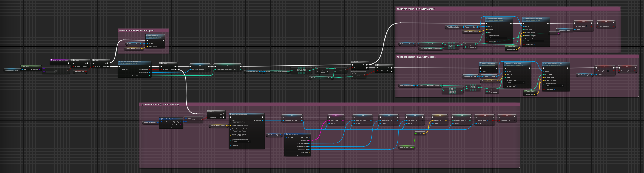Open Collision Handling Override dropdown
Image resolution: width=644 pixels, height=173 pixels.
click(241, 142)
